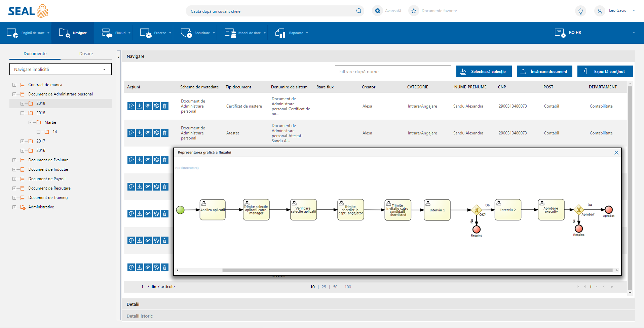Click the Încărcare document button

pyautogui.click(x=544, y=72)
